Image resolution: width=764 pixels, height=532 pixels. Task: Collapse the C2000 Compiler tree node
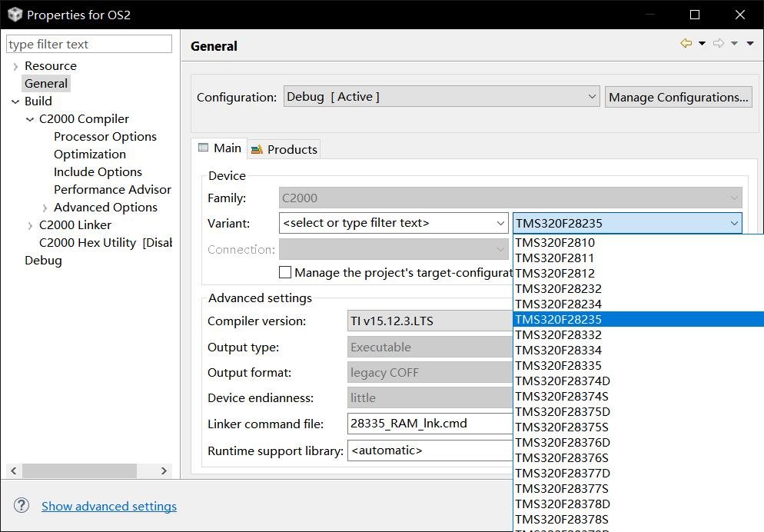30,119
